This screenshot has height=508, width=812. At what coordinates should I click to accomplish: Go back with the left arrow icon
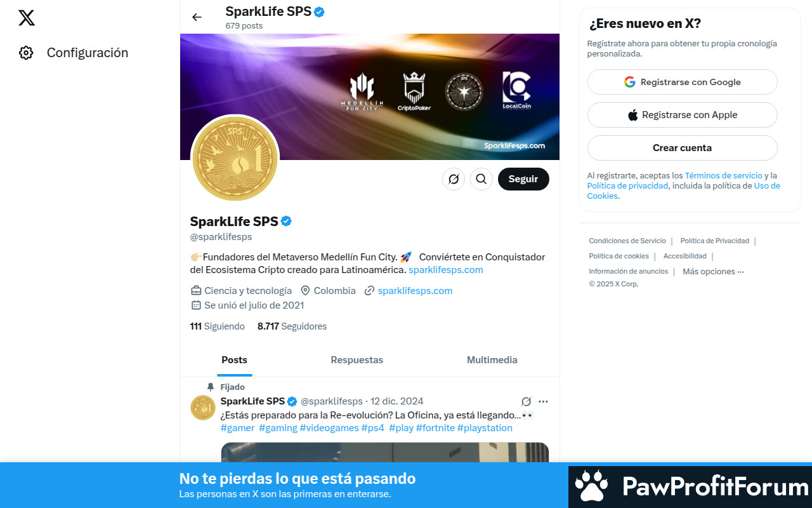point(197,17)
